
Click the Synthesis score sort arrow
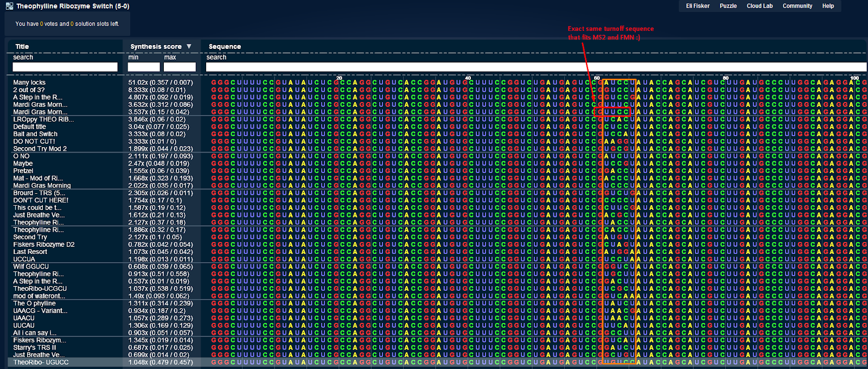[189, 47]
